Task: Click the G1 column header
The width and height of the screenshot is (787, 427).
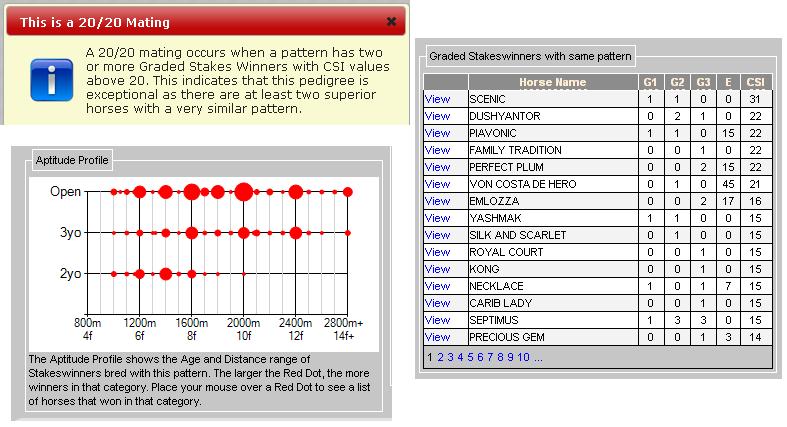Action: (650, 82)
